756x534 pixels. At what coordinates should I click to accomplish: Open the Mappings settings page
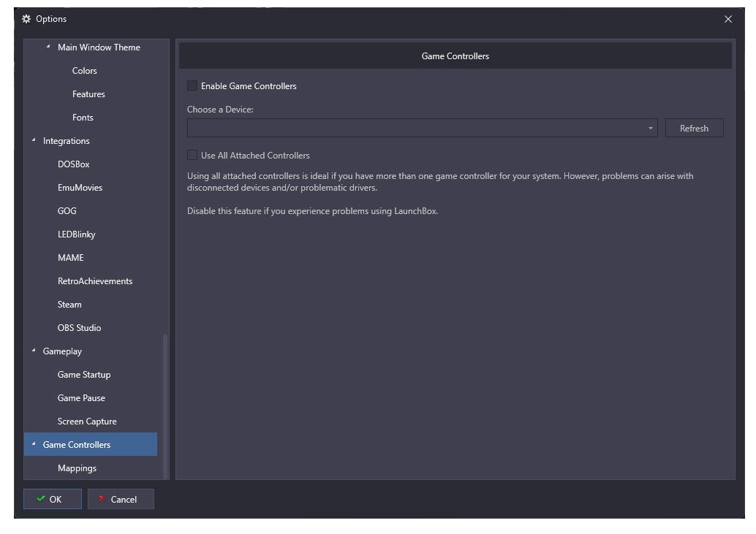pyautogui.click(x=77, y=468)
